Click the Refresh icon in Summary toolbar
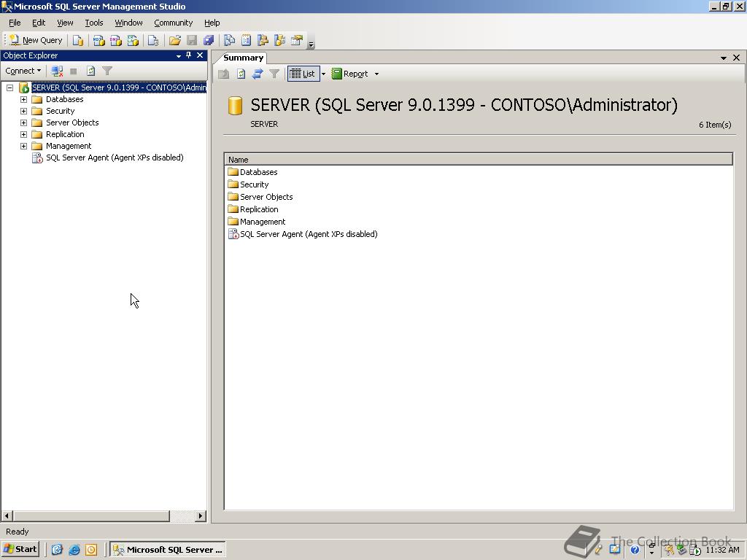Image resolution: width=747 pixels, height=560 pixels. tap(241, 74)
